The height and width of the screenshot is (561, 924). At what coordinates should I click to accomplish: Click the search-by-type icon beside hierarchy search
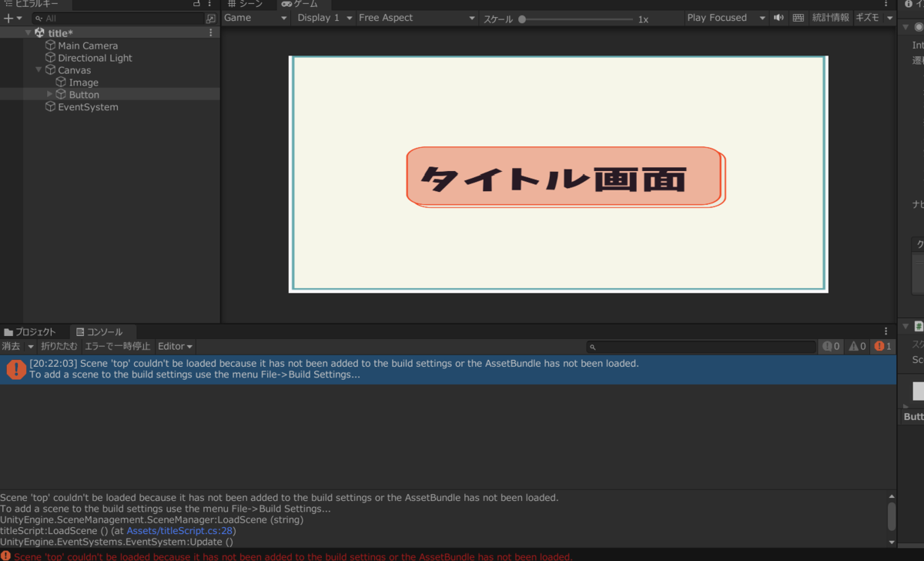click(x=211, y=18)
